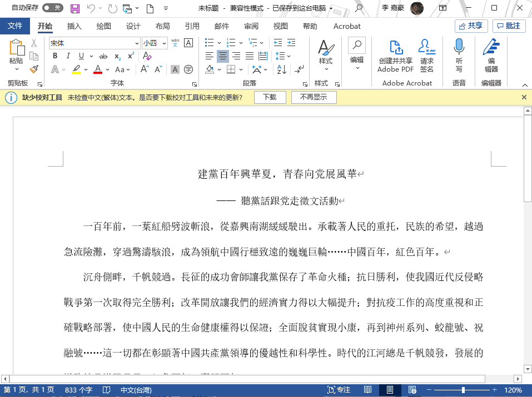Copy selection using the copy icon
532x397 pixels.
(x=34, y=56)
